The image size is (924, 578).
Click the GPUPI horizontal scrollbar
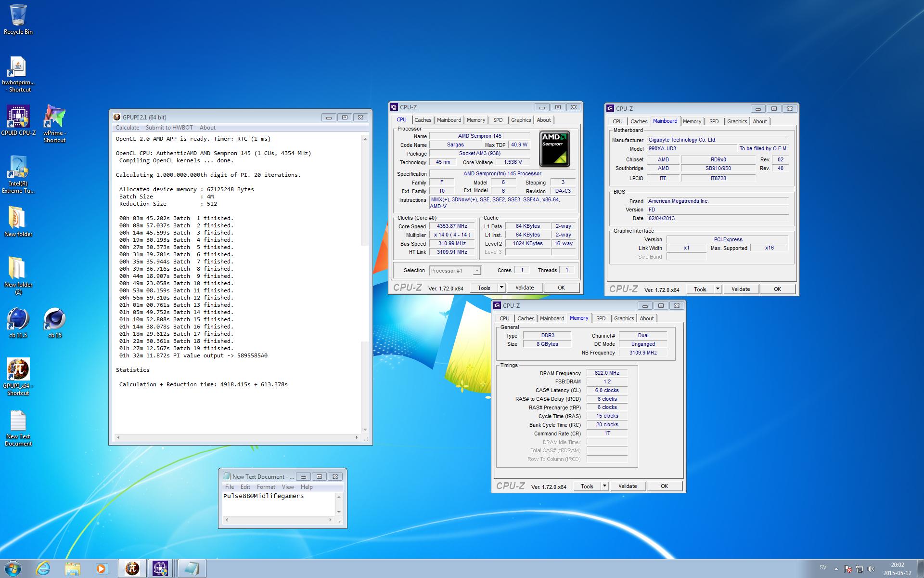pyautogui.click(x=237, y=437)
